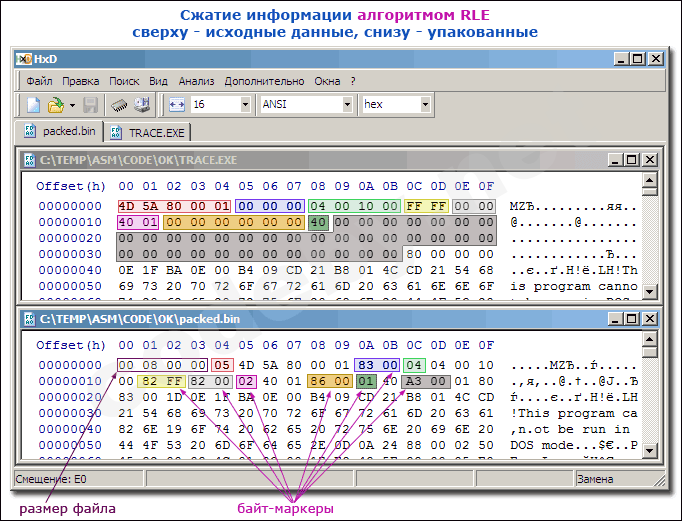
Task: Click the HxD application title icon
Action: [x=24, y=59]
